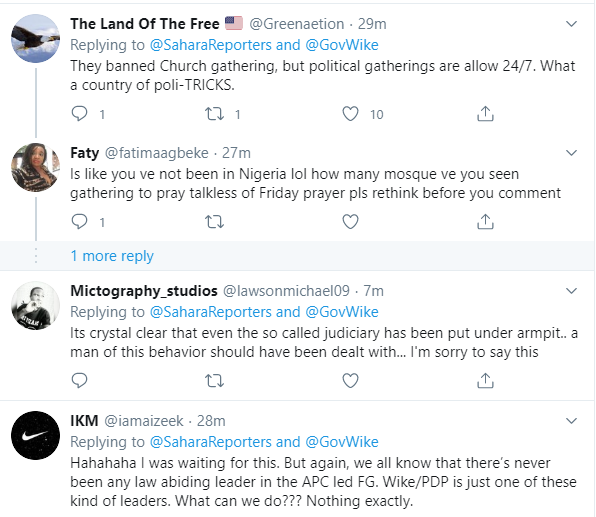The width and height of the screenshot is (596, 517).
Task: Open options chevron on IKM tweet
Action: tap(571, 421)
